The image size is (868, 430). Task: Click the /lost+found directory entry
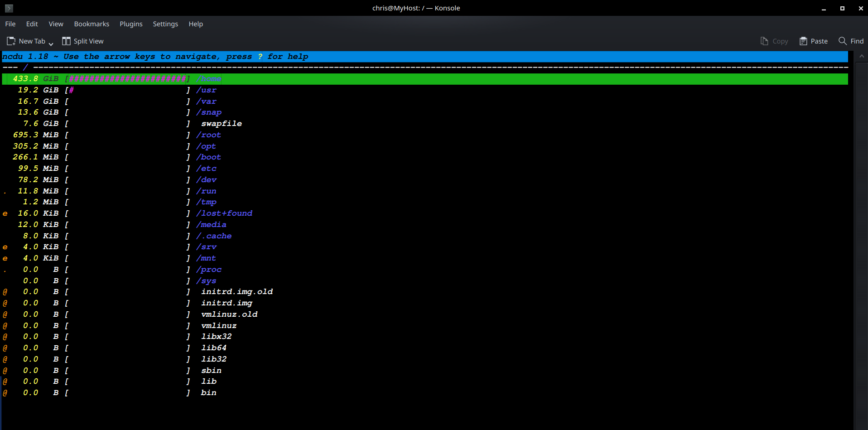pyautogui.click(x=224, y=213)
